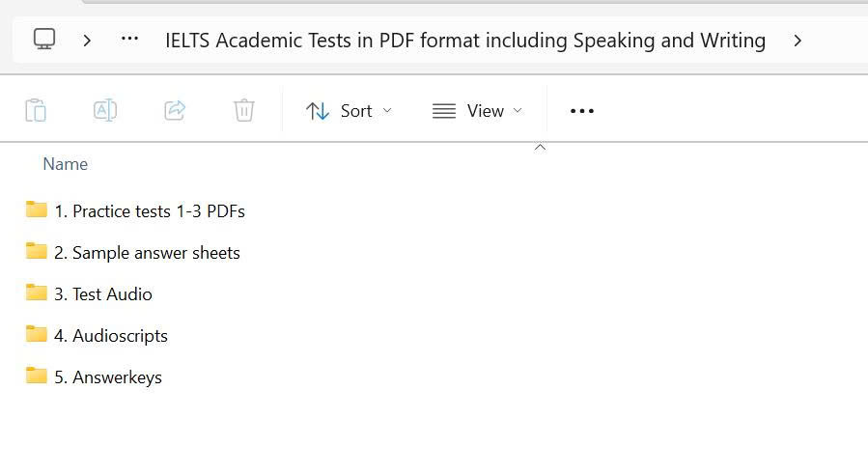Viewport: 868px width, 474px height.
Task: Click the This PC monitor icon
Action: point(44,40)
